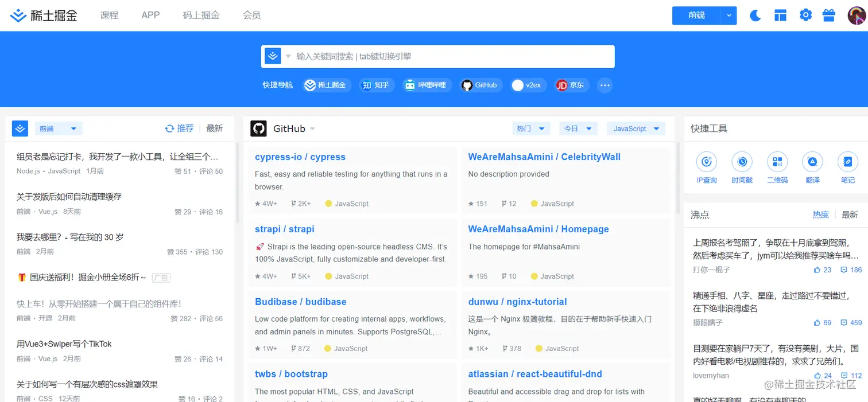Viewport: 868px width, 402px height.
Task: Open the 热门 filter dropdown
Action: coord(531,128)
